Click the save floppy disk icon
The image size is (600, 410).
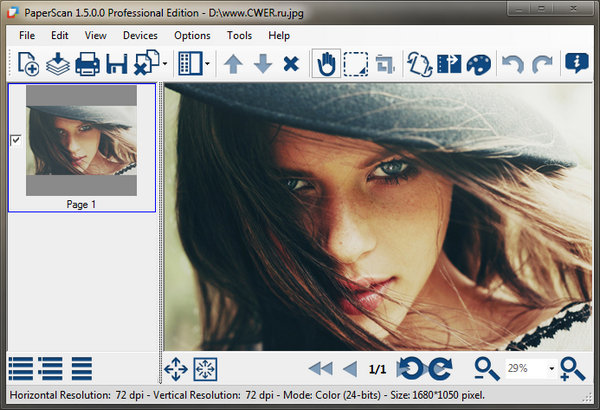[x=116, y=64]
